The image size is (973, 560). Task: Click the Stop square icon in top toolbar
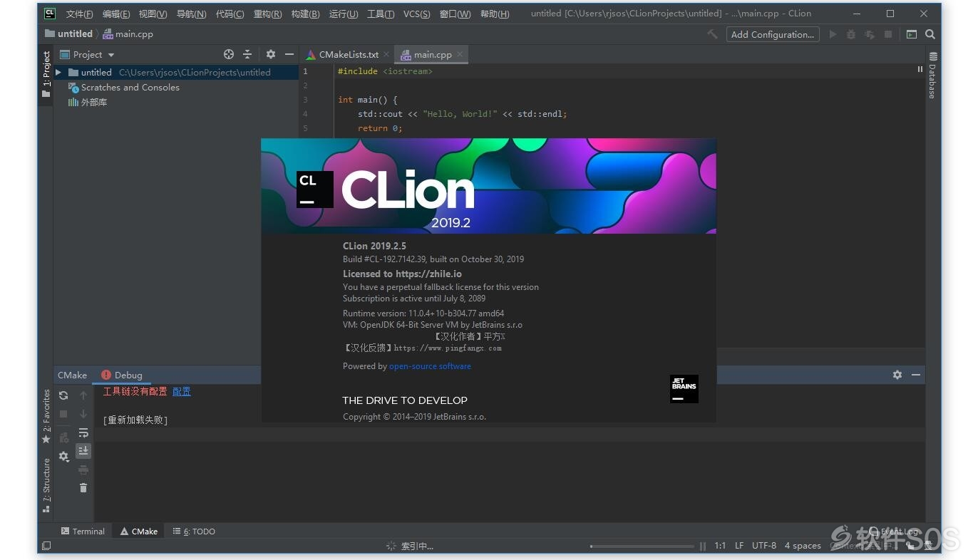888,34
